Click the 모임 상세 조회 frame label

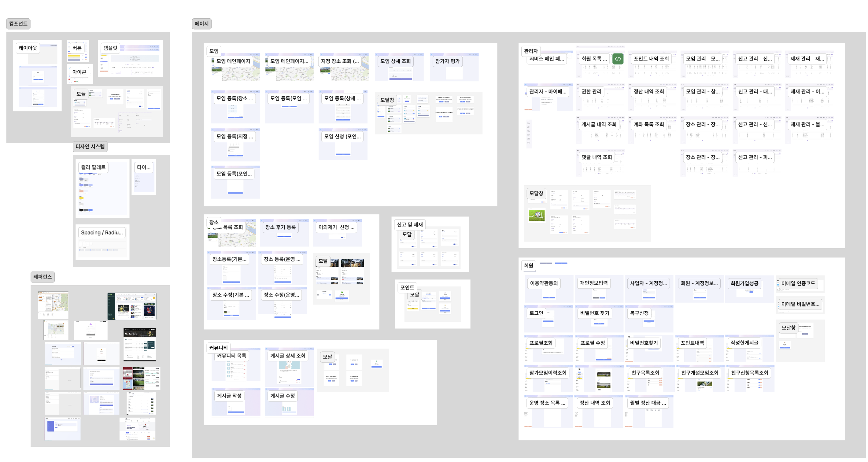click(395, 61)
